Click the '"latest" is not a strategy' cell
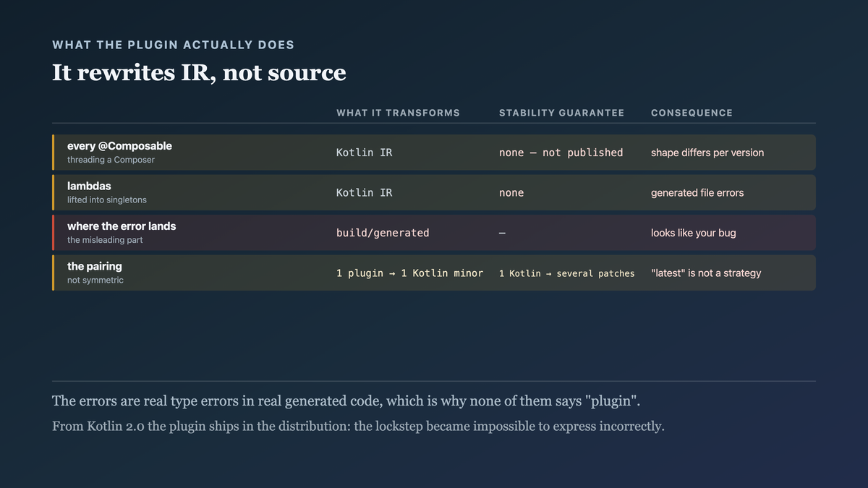 pos(706,273)
